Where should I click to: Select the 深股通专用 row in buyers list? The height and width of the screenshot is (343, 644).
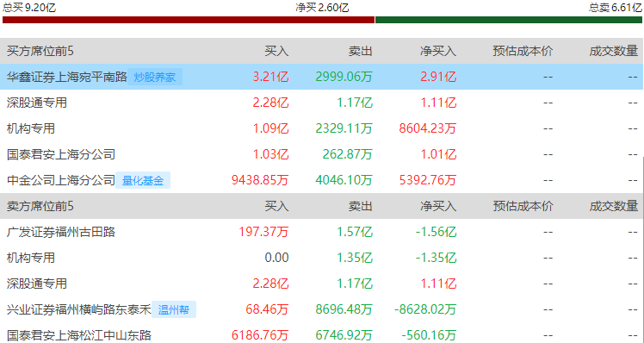point(321,103)
